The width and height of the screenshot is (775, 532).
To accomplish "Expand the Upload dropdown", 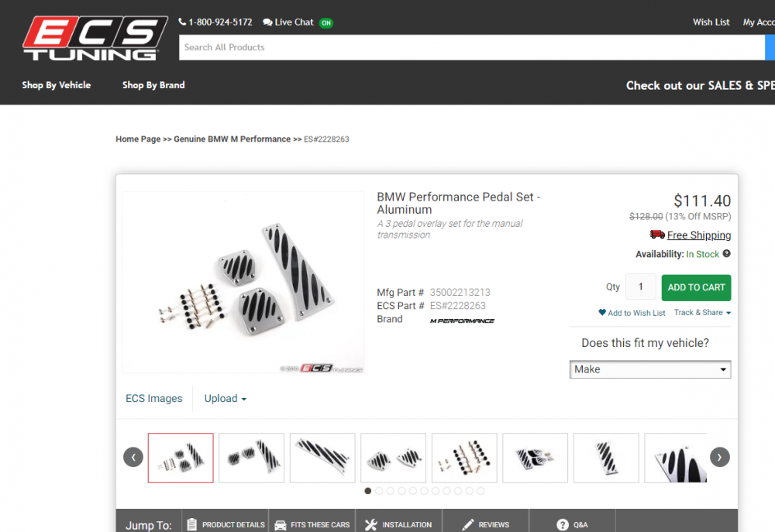I will [226, 398].
